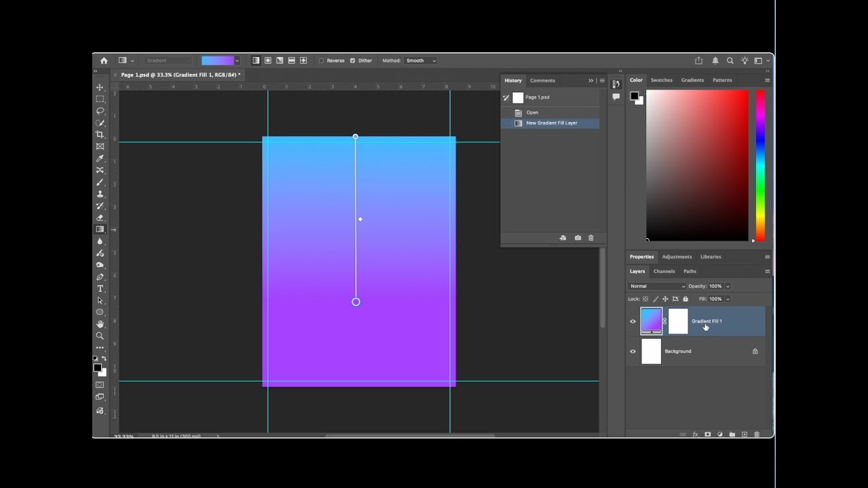
Task: Select the Rectangular Marquee tool
Action: click(x=100, y=99)
